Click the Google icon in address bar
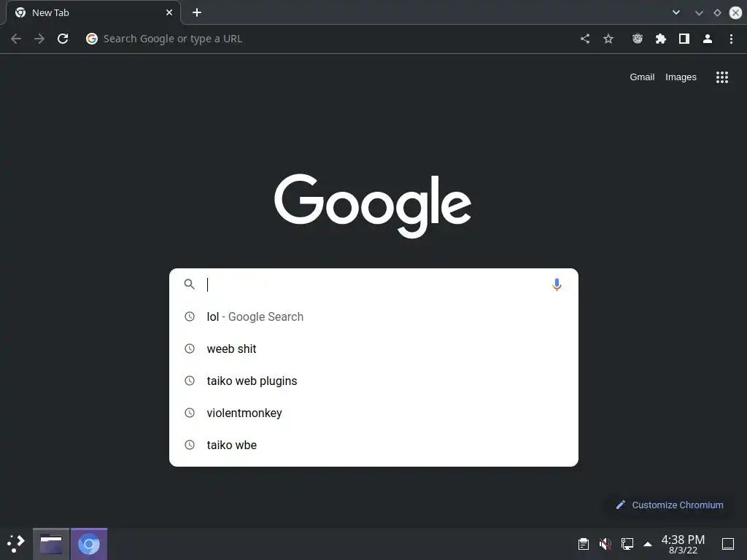The height and width of the screenshot is (560, 747). (91, 39)
